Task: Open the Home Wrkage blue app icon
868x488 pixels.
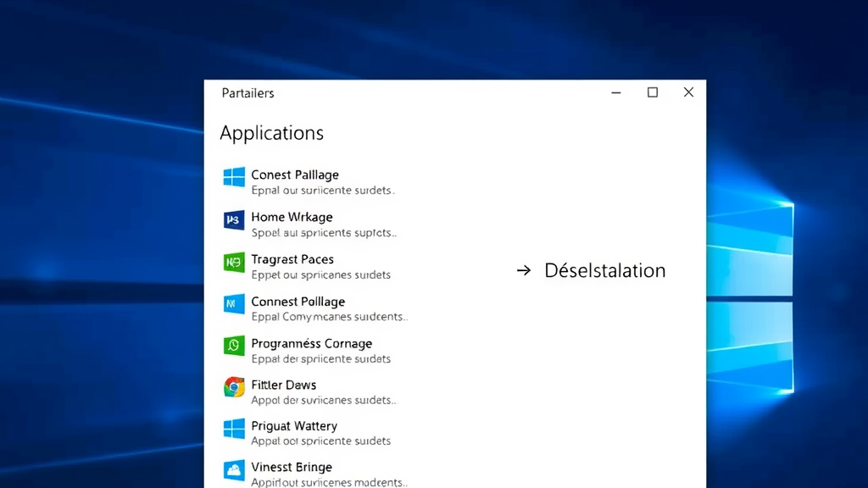Action: pos(233,219)
